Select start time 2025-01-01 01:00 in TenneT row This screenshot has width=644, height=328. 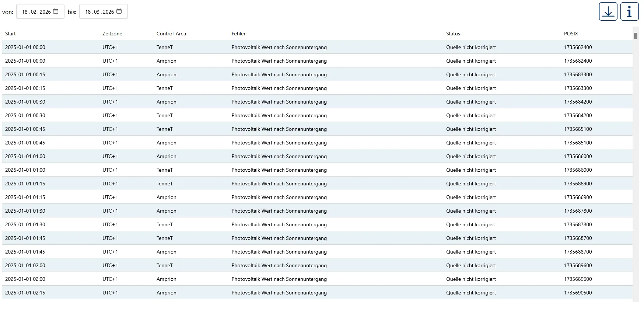click(25, 170)
